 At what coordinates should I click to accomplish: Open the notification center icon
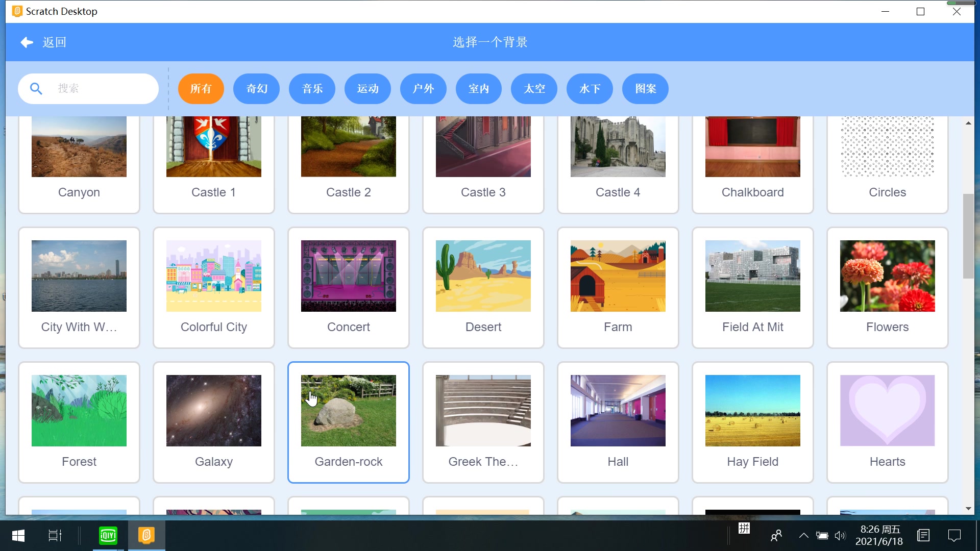pos(954,535)
